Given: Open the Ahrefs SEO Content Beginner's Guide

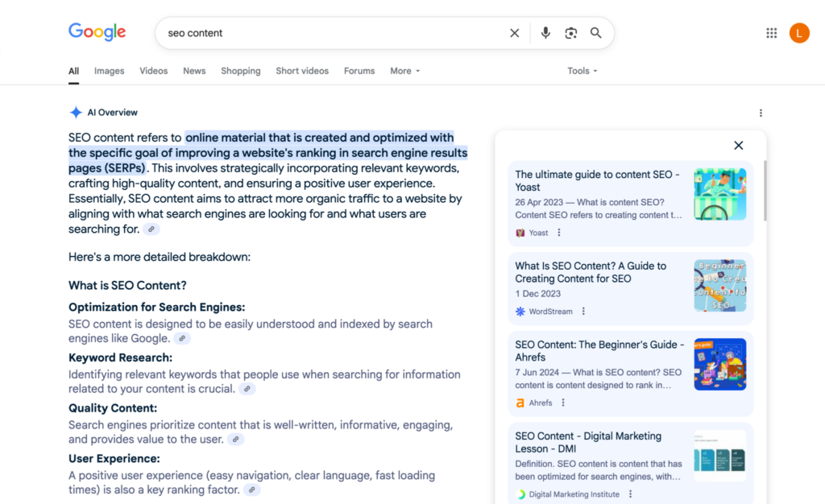Looking at the screenshot, I should tap(599, 350).
